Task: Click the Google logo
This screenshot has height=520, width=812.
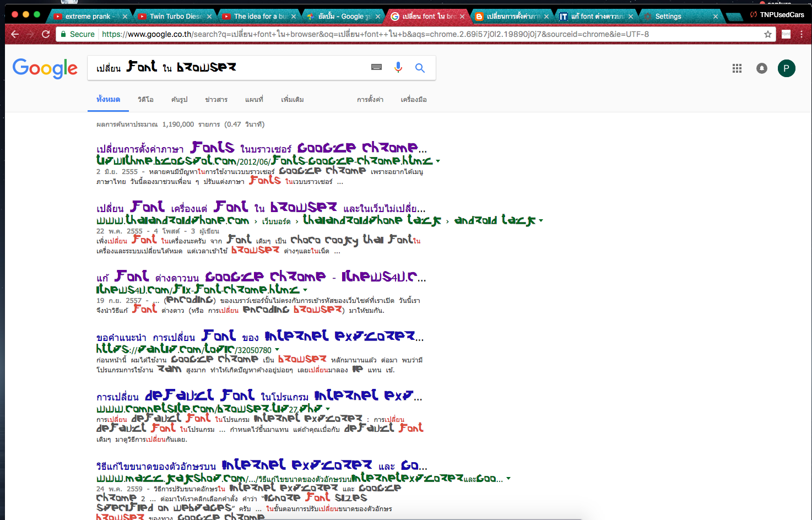Action: pyautogui.click(x=45, y=68)
